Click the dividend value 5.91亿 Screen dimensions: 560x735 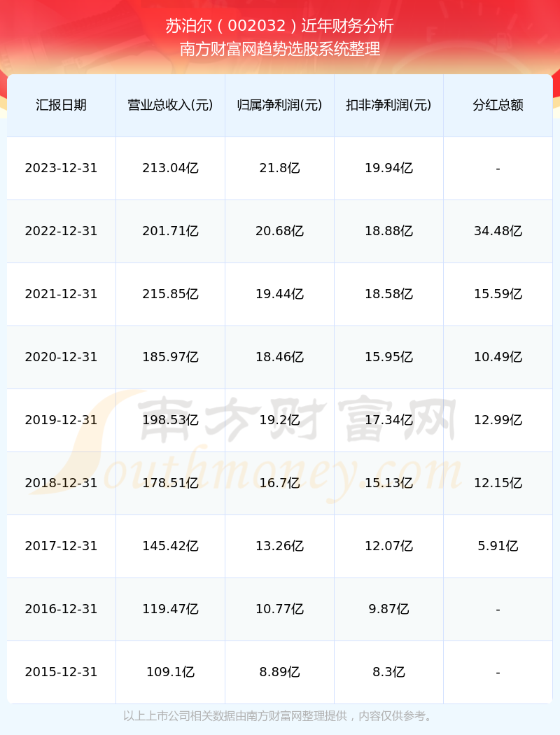tap(498, 546)
